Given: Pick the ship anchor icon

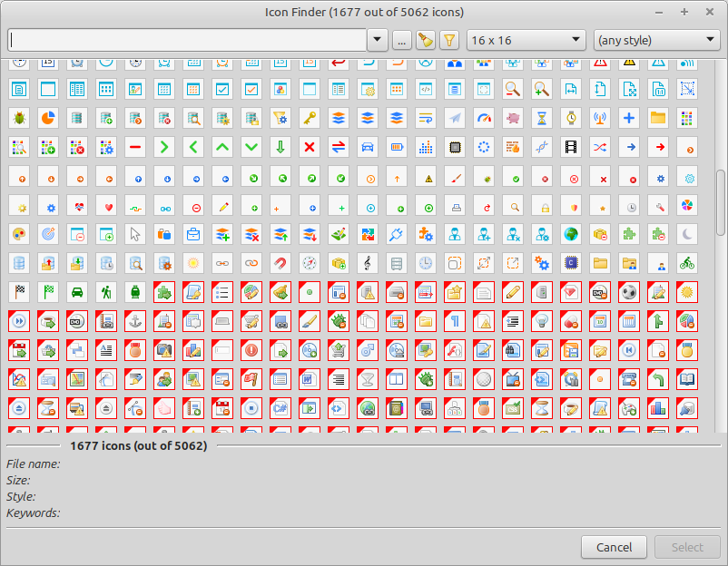Looking at the screenshot, I should click(136, 321).
